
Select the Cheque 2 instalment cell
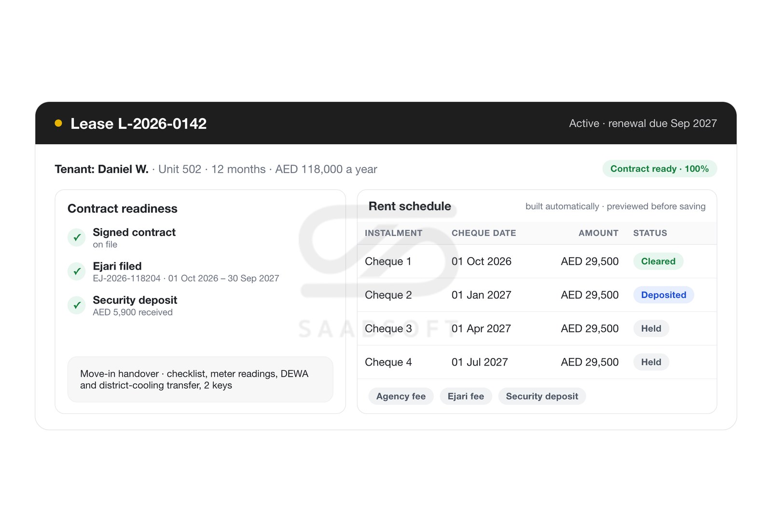[388, 295]
